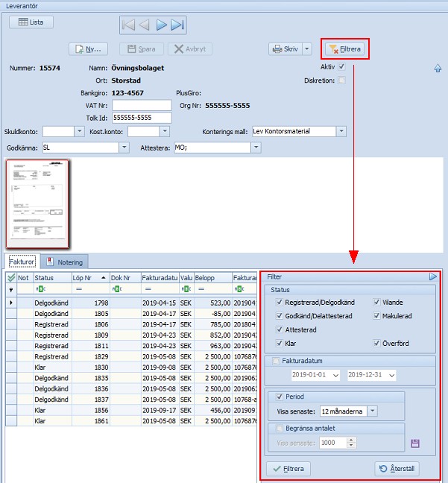
Task: Jump to the last supplier record
Action: point(177,25)
